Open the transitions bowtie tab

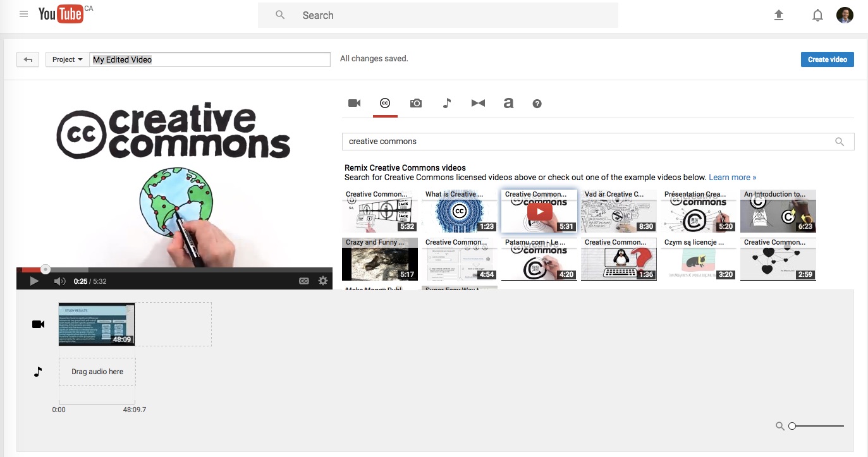[478, 103]
